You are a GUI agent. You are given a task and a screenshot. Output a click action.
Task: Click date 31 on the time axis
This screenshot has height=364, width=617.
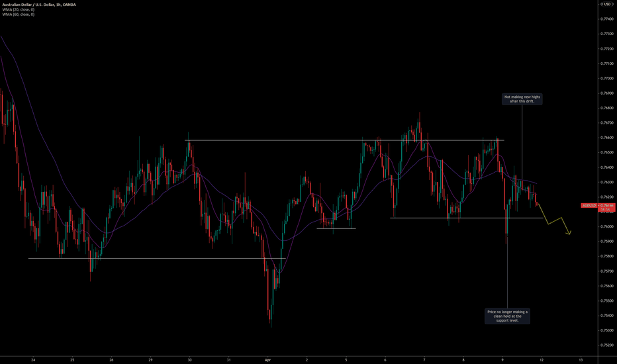point(228,359)
